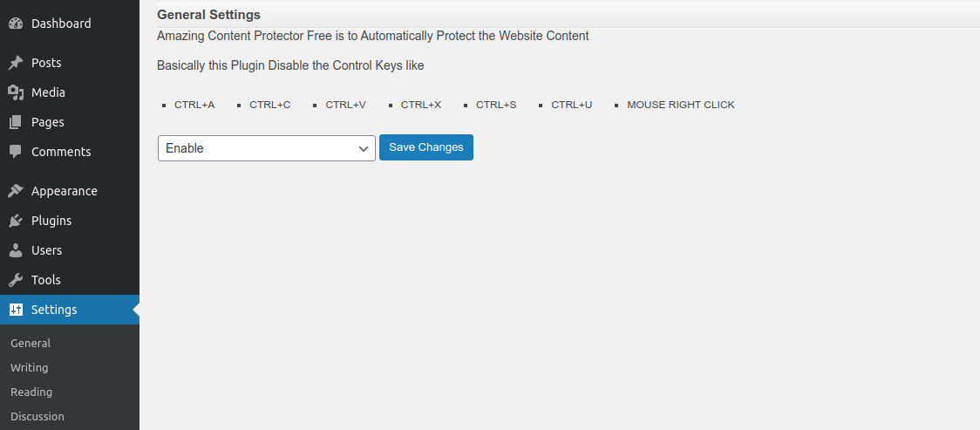Save Changes for the content protector

point(426,147)
